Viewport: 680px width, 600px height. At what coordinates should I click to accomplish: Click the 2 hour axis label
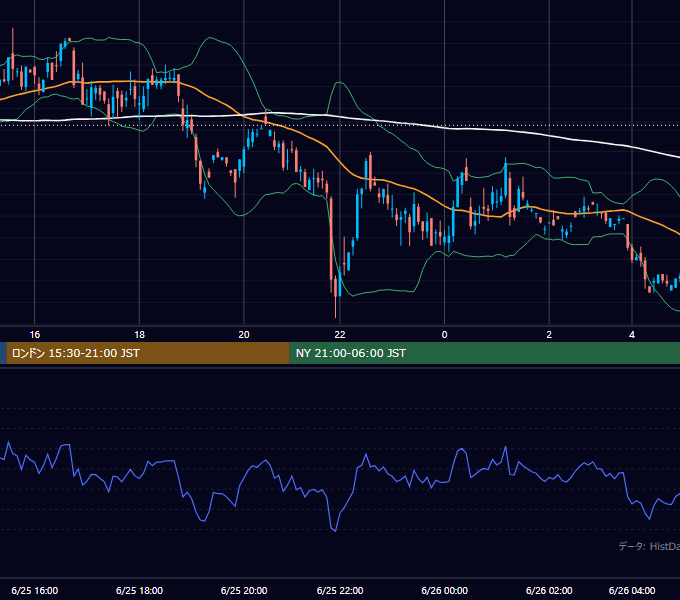point(549,335)
